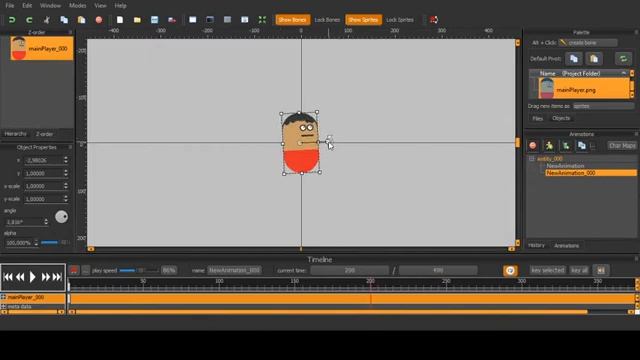
Task: Toggle Lock Bones button
Action: 327,20
